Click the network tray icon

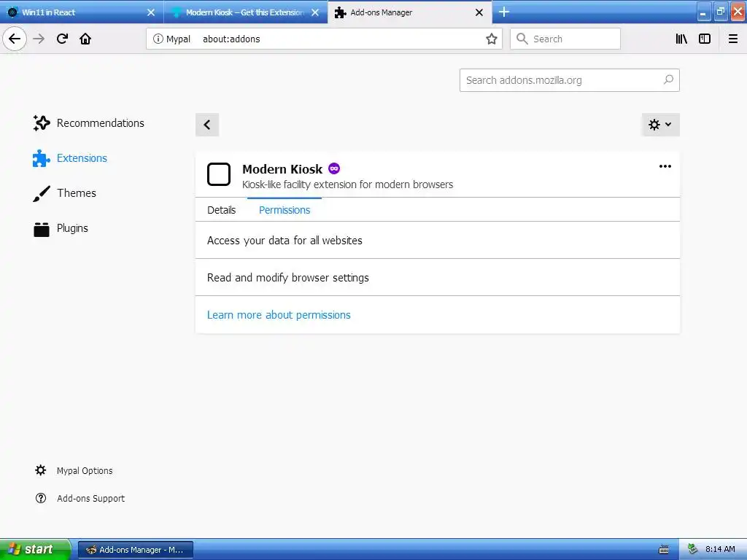(x=693, y=549)
